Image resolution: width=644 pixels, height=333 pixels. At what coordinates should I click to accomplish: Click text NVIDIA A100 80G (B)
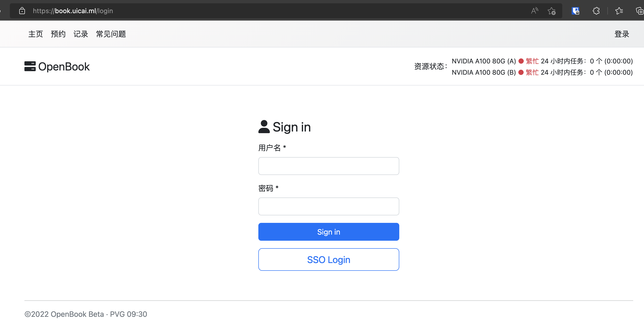[x=484, y=72]
